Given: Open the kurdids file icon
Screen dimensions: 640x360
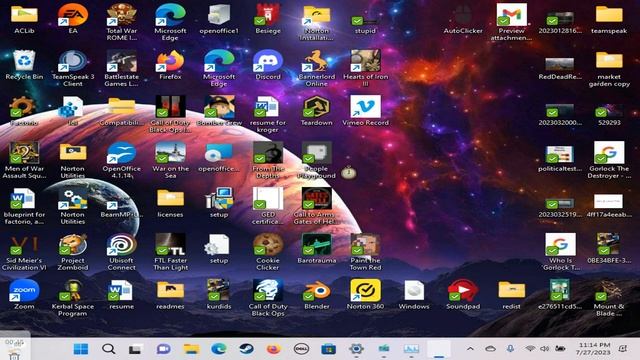Looking at the screenshot, I should point(219,291).
